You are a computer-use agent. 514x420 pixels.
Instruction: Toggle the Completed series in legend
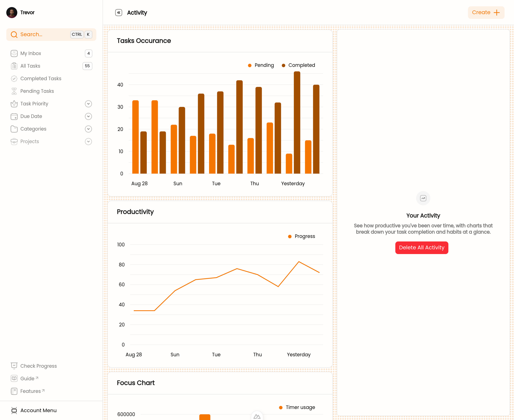[x=298, y=65]
